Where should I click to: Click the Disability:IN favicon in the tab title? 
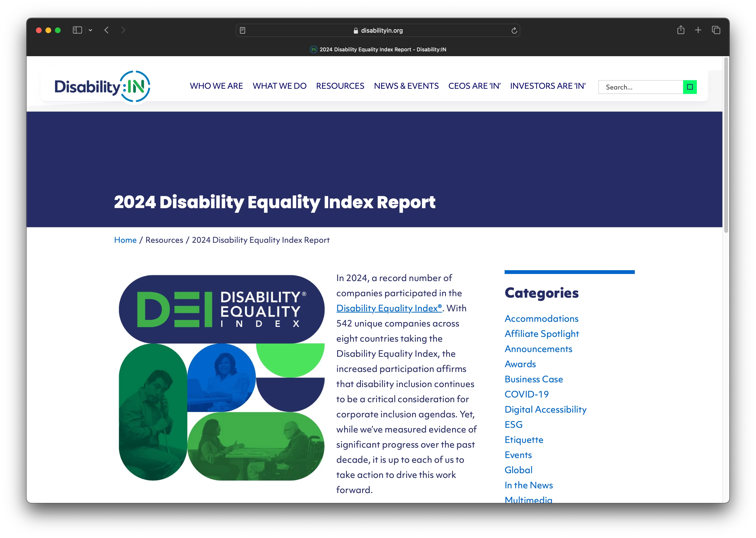[313, 49]
